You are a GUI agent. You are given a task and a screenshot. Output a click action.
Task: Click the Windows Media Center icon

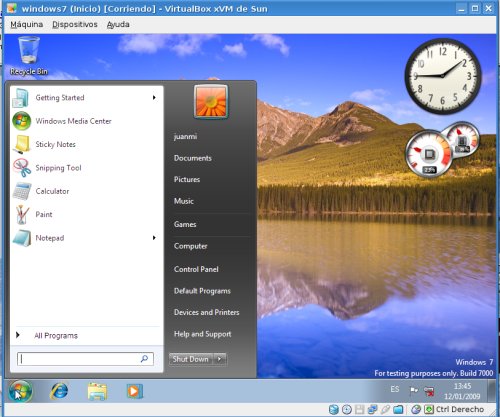click(x=21, y=121)
